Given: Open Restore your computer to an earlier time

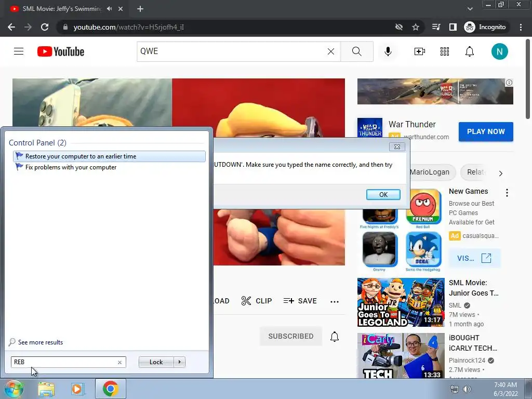Looking at the screenshot, I should click(x=109, y=156).
